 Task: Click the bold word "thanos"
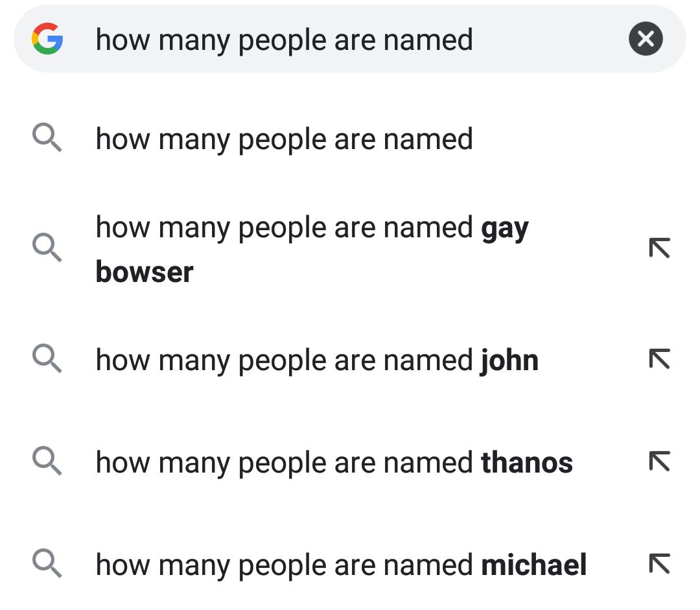tap(527, 463)
